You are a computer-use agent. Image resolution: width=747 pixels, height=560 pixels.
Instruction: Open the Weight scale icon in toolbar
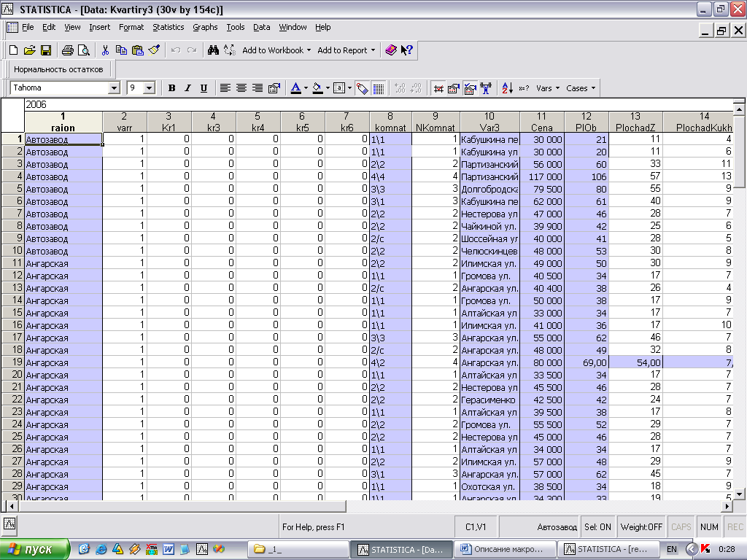coord(486,88)
